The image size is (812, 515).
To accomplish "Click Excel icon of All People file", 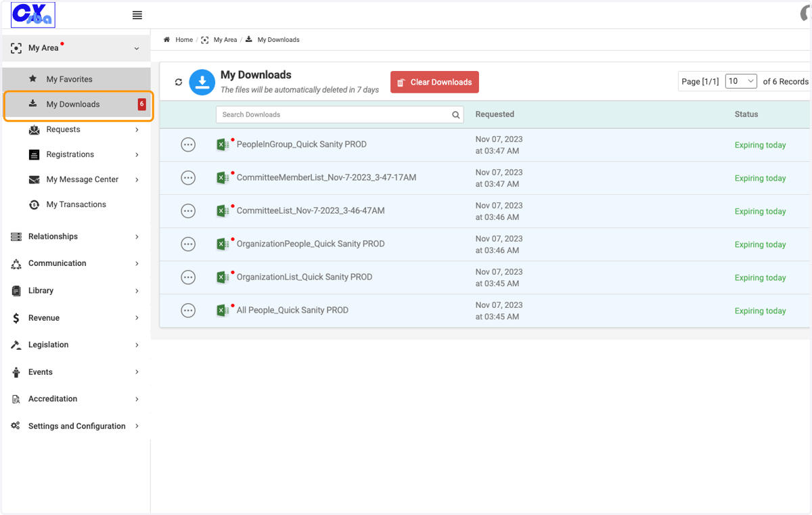I will point(223,311).
